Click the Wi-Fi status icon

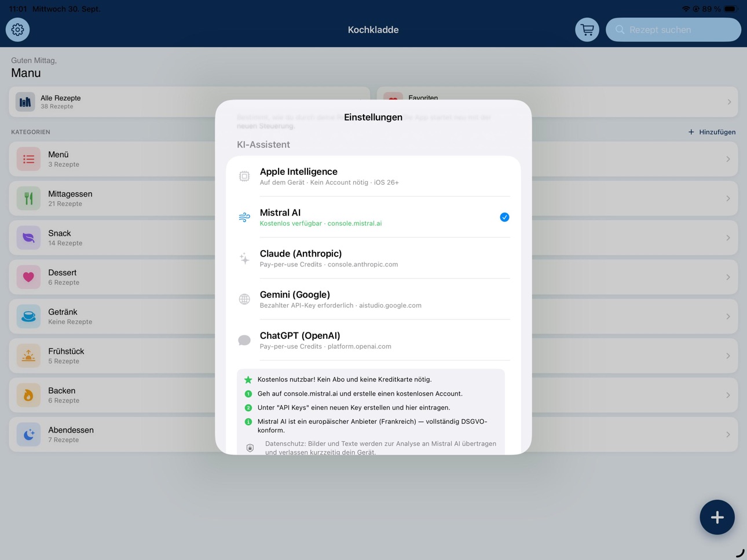[x=686, y=9]
